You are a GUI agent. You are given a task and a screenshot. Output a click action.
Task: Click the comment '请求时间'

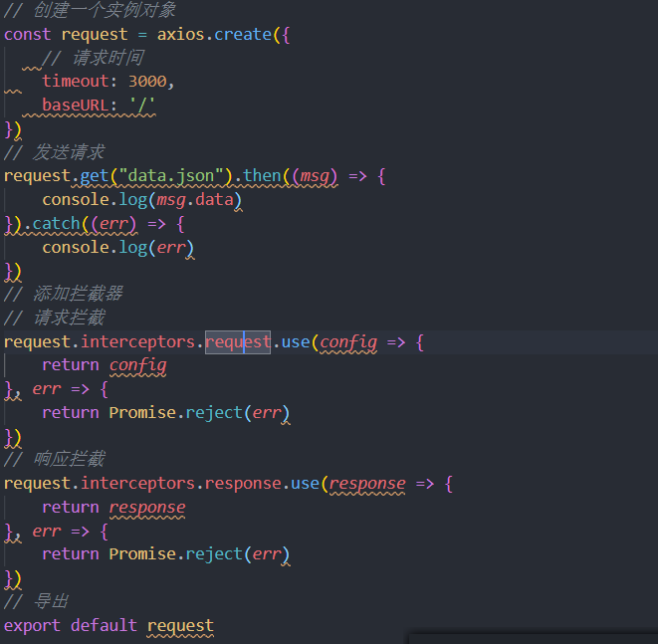click(x=109, y=58)
